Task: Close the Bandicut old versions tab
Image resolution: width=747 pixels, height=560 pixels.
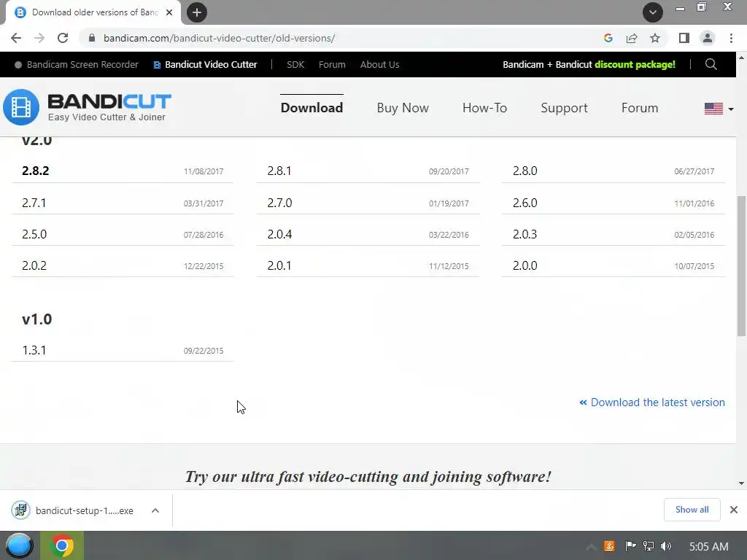Action: point(169,12)
